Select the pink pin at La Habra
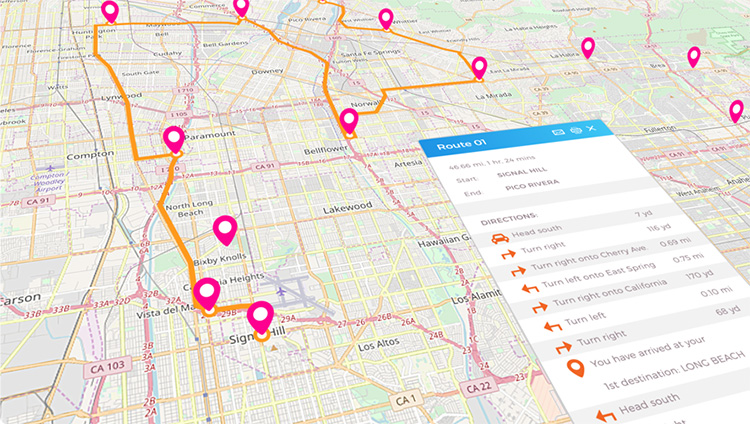750x424 pixels. click(588, 49)
